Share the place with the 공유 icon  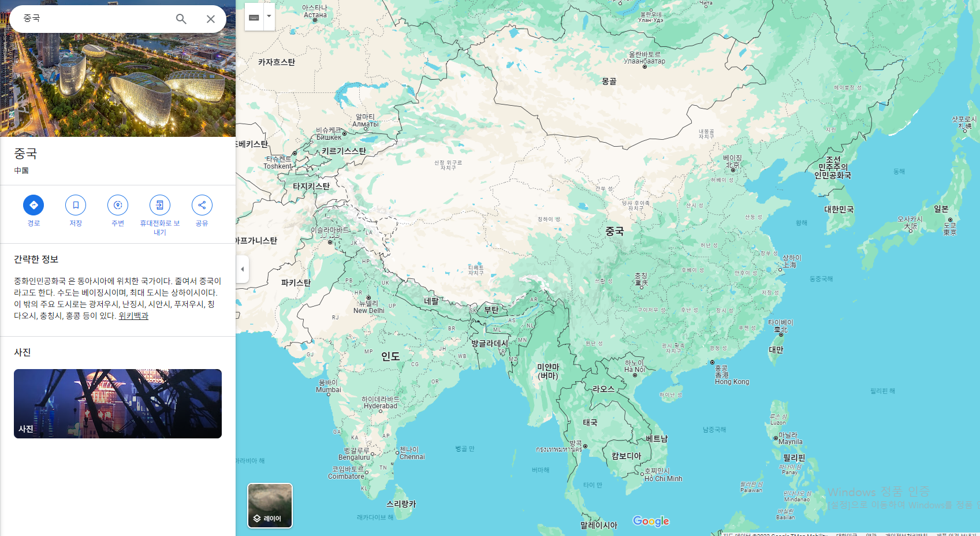click(202, 205)
